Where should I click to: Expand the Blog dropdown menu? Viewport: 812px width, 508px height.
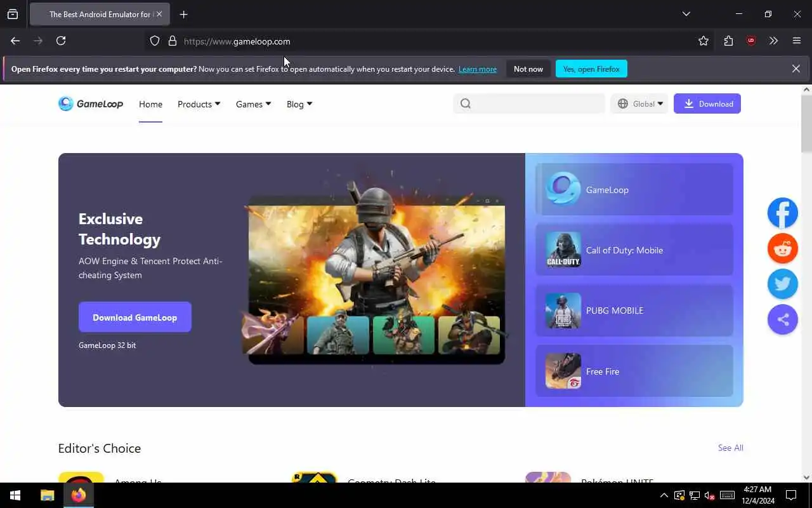tap(299, 104)
